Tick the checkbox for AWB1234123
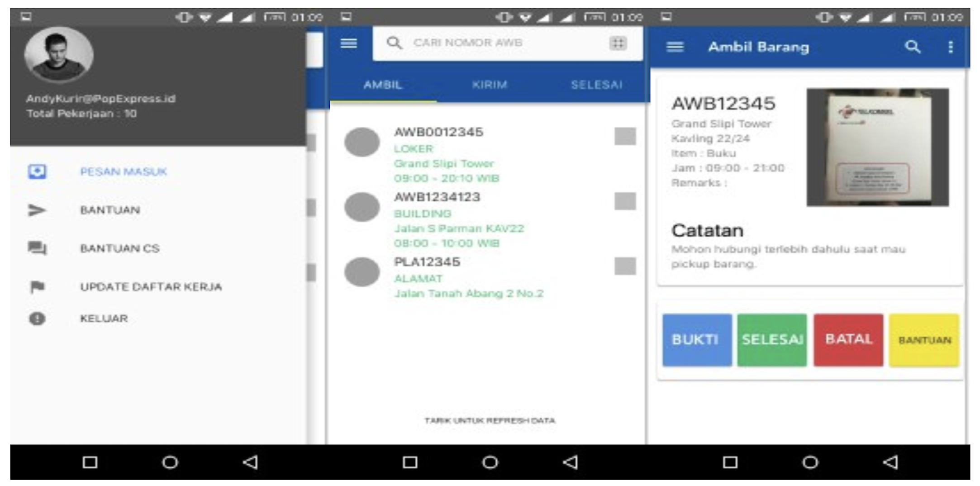This screenshot has width=980, height=486. coord(625,201)
